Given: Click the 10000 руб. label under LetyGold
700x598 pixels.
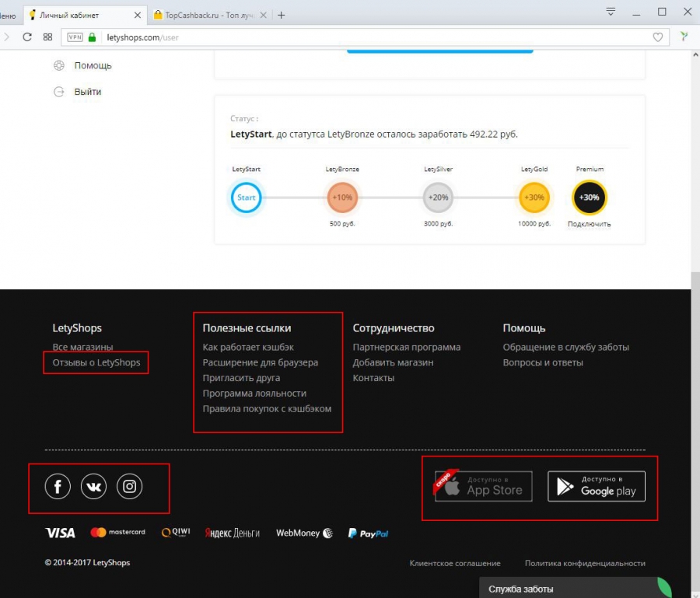Looking at the screenshot, I should pos(534,224).
